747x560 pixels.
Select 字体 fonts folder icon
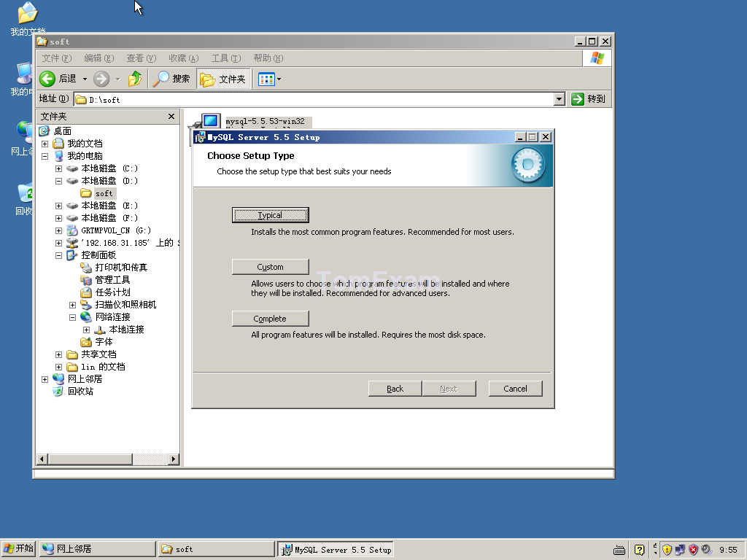pos(86,342)
